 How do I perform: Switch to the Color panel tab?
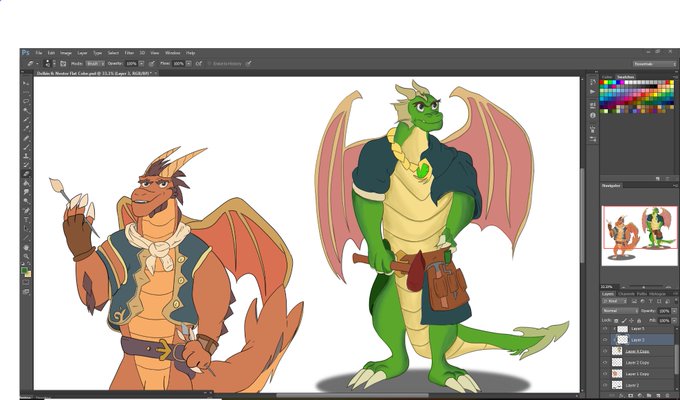point(607,77)
